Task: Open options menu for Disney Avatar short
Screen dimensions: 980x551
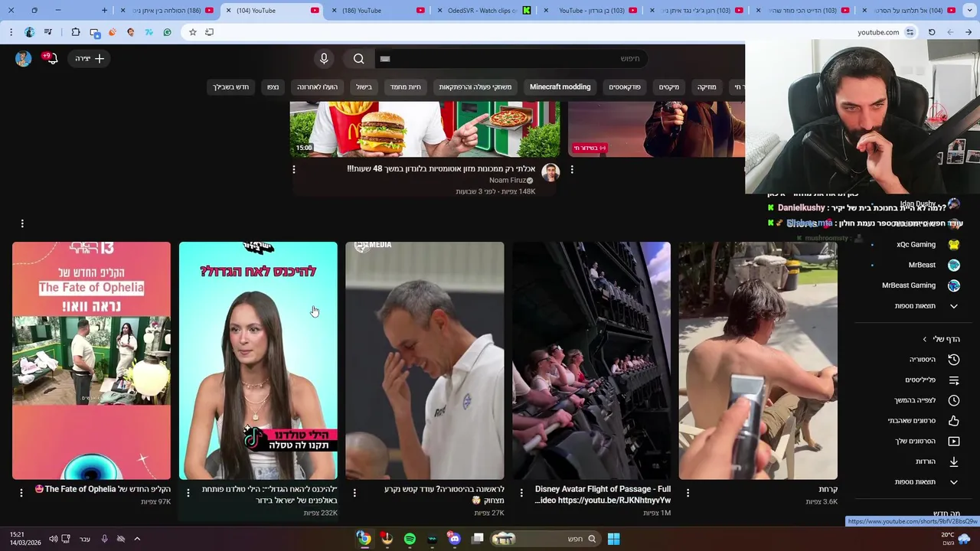Action: [521, 493]
